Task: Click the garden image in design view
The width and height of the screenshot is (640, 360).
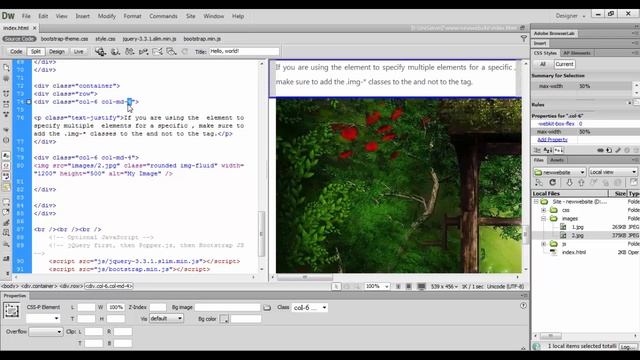Action: (x=398, y=186)
